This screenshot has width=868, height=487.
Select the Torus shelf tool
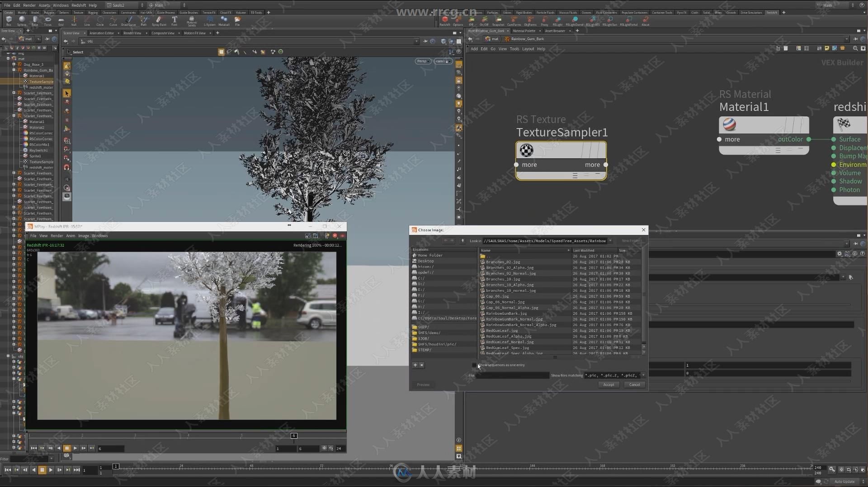tap(48, 21)
